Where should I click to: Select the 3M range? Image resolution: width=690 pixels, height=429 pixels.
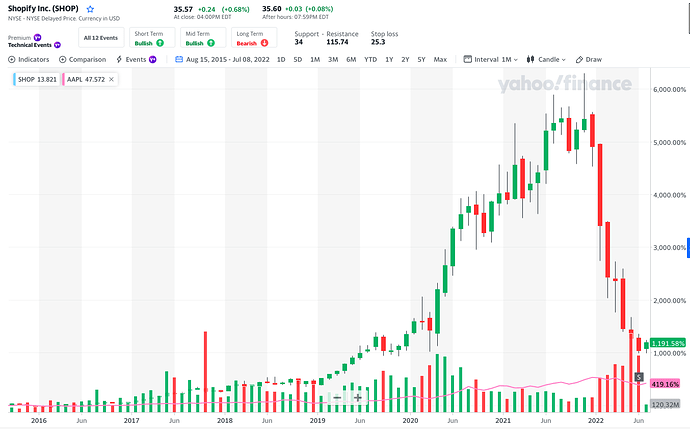[333, 59]
